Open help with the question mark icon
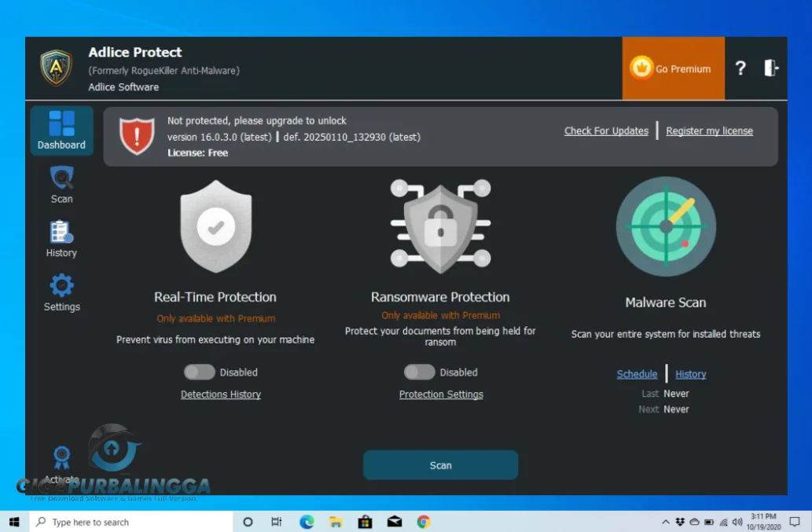 pyautogui.click(x=740, y=68)
